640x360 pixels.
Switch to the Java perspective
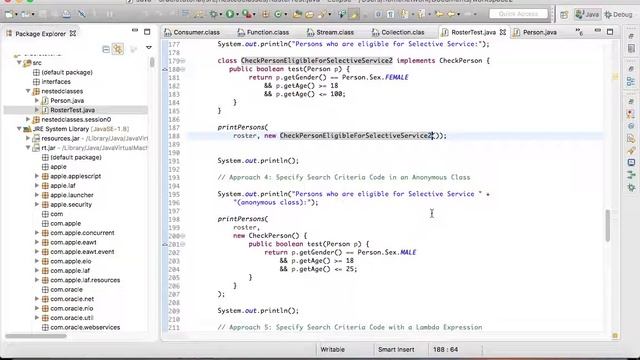587,14
